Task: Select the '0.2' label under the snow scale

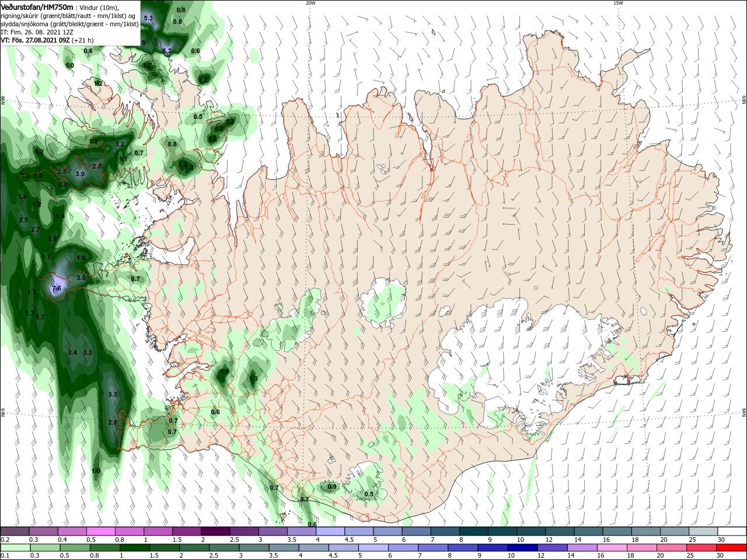Action: (5, 540)
